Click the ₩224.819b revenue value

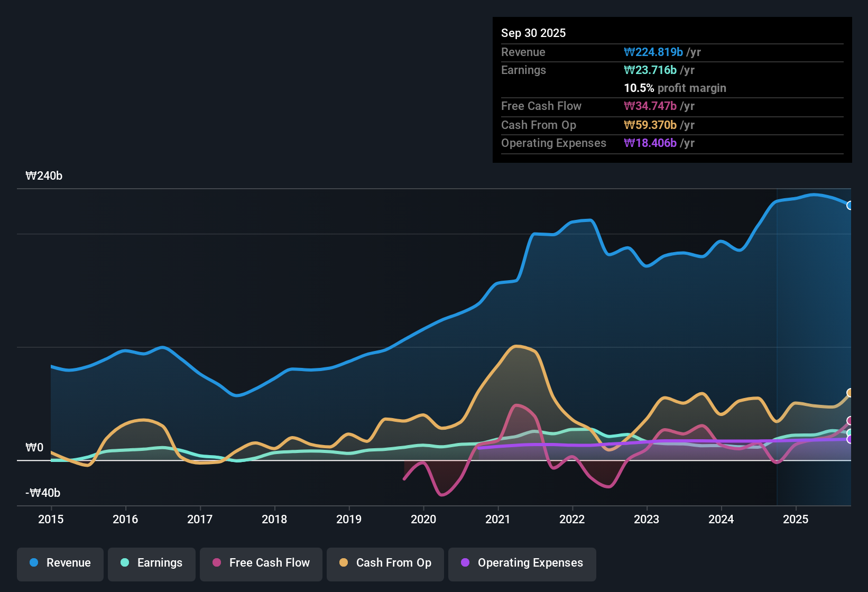(653, 52)
